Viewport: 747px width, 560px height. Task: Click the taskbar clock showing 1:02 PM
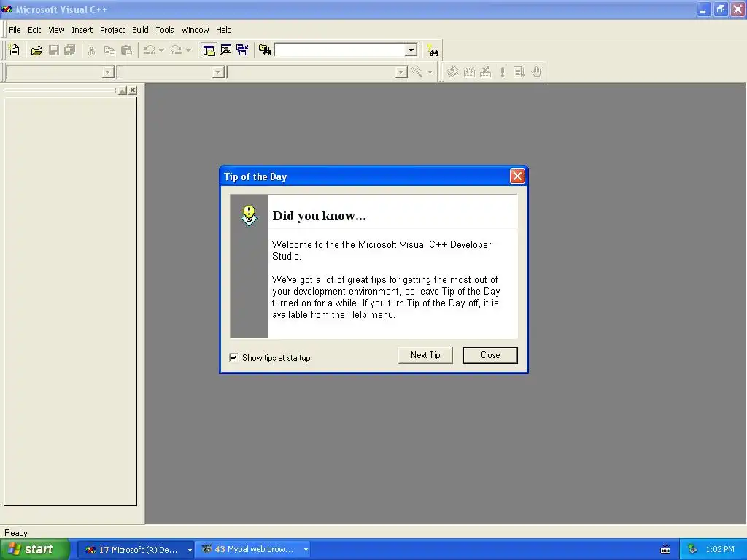tap(720, 550)
